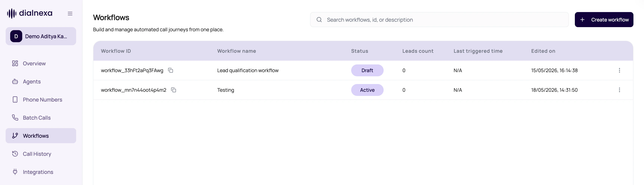This screenshot has height=185, width=644.
Task: Click Workflow ID column header
Action: 116,51
